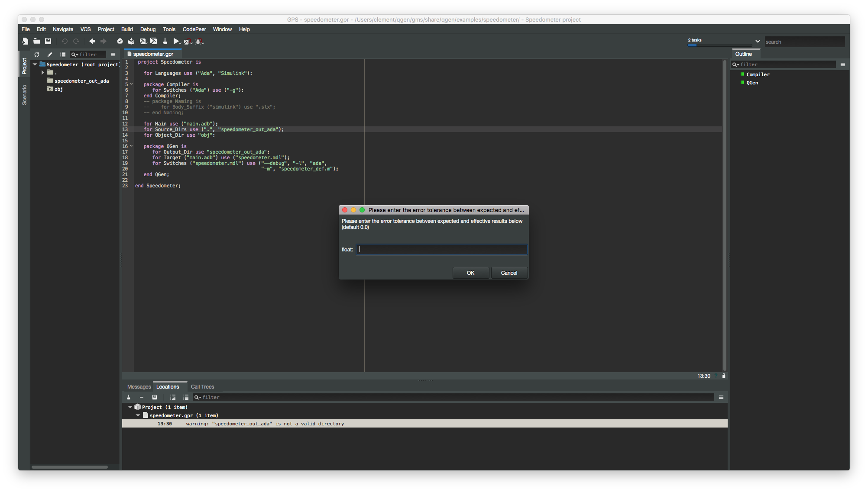
Task: Open the CodePeer menu
Action: coord(194,29)
